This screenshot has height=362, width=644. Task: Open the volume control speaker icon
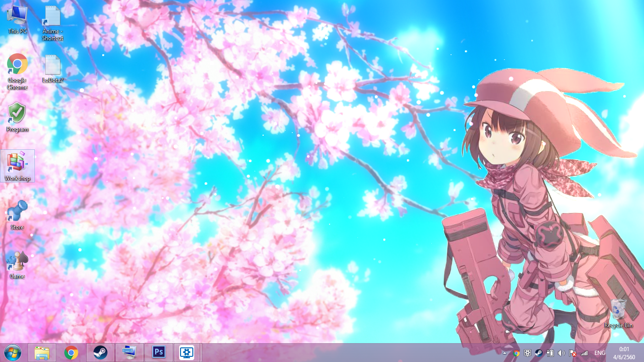pos(561,353)
